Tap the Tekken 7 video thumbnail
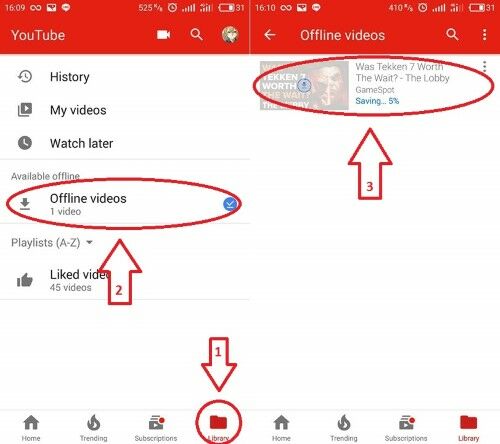The width and height of the screenshot is (500, 444). tap(304, 85)
